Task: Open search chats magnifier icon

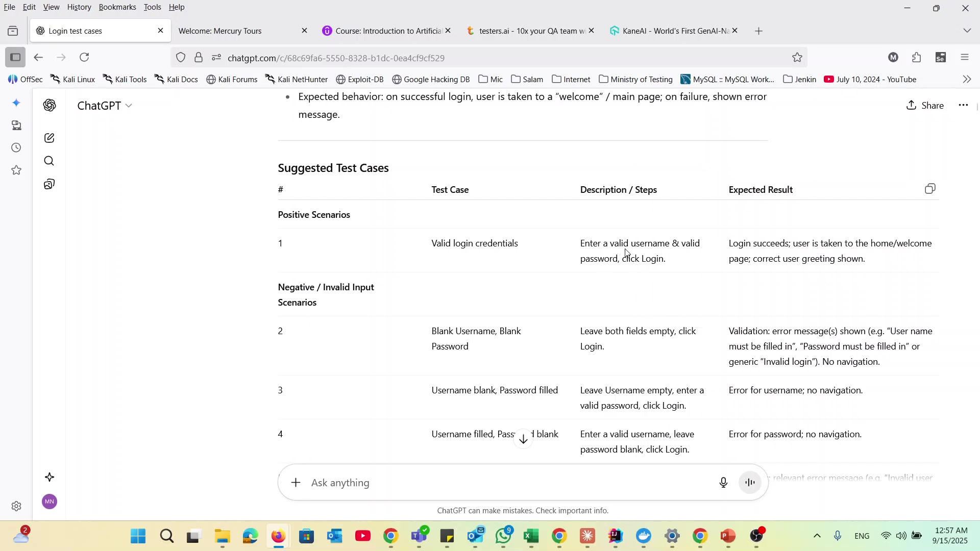Action: click(x=50, y=161)
